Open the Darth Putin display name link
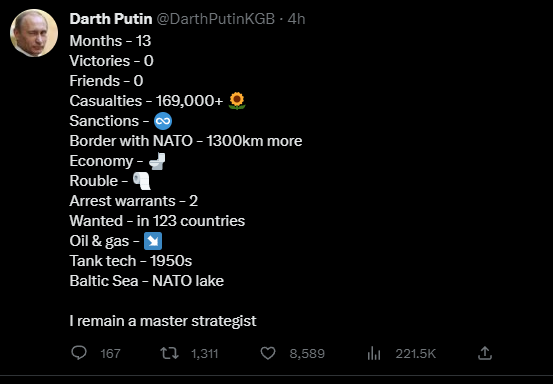This screenshot has width=553, height=384. click(x=111, y=19)
